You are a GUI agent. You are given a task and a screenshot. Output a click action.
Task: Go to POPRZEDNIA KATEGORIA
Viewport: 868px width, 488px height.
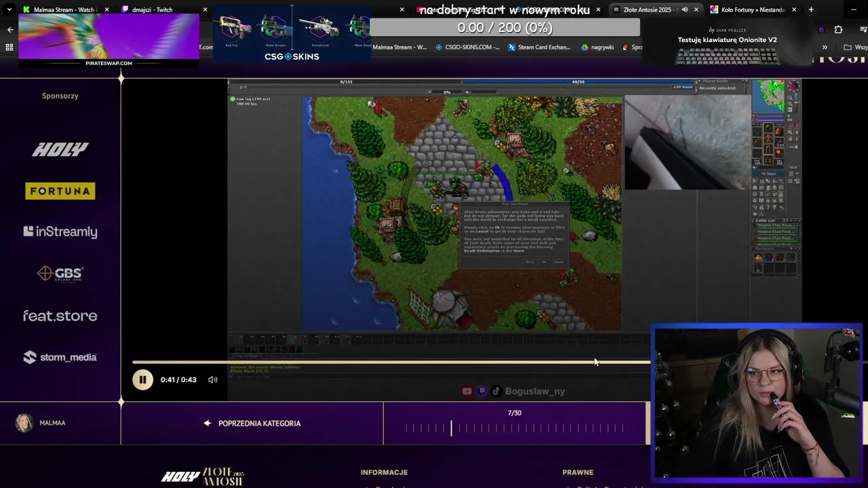(252, 424)
